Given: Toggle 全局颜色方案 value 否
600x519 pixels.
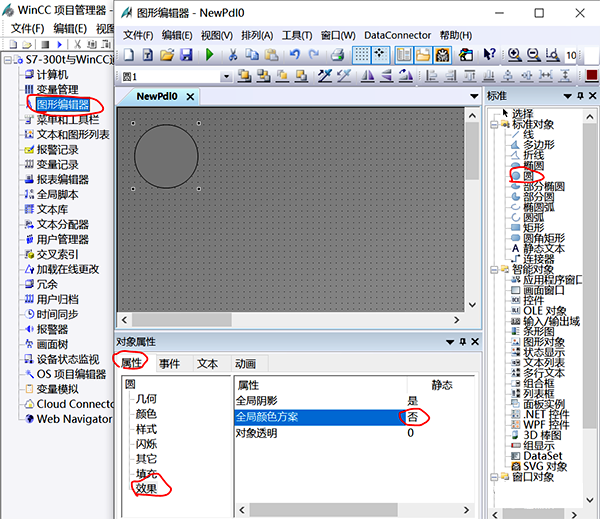Looking at the screenshot, I should (413, 416).
